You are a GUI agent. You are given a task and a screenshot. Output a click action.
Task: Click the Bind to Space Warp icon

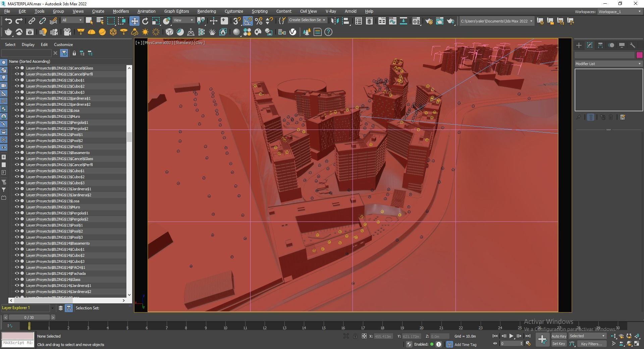click(53, 21)
